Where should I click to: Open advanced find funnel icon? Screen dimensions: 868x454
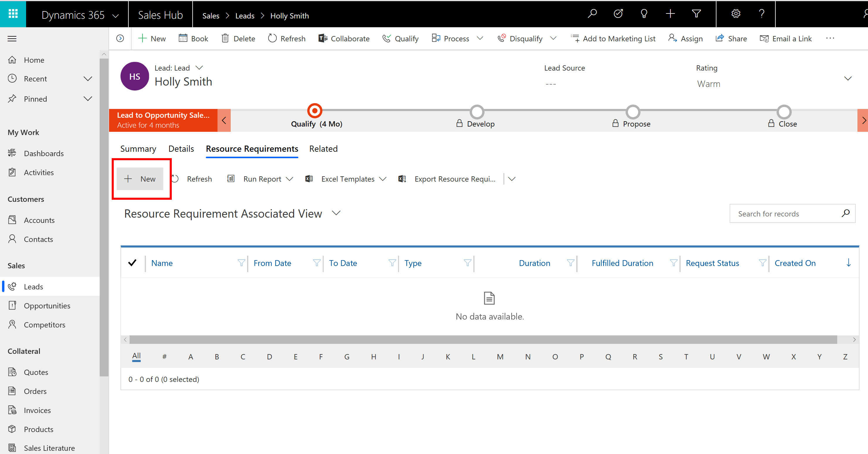696,14
